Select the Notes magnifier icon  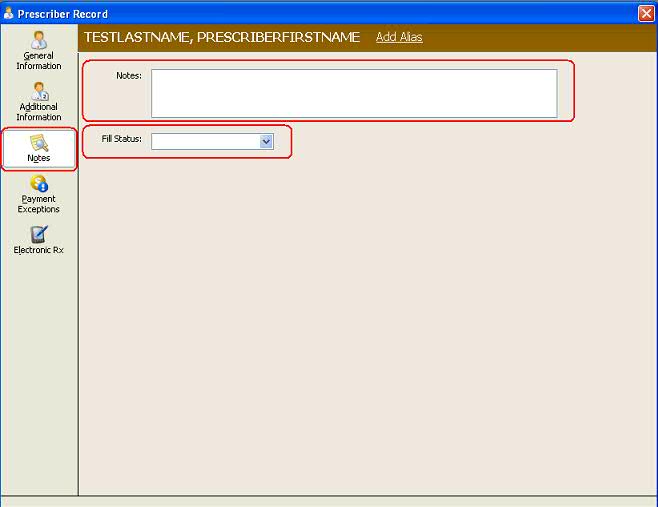(39, 143)
